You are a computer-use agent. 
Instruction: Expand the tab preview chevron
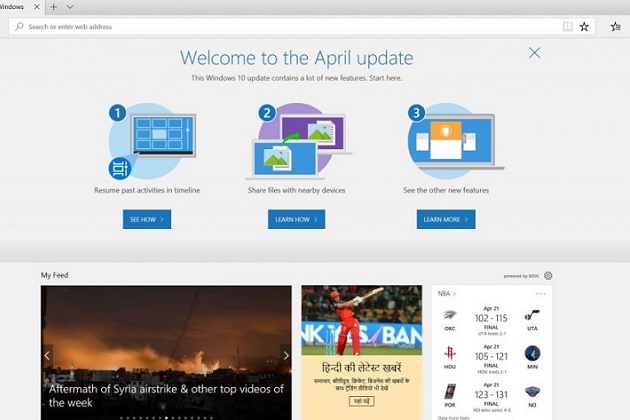tap(69, 7)
